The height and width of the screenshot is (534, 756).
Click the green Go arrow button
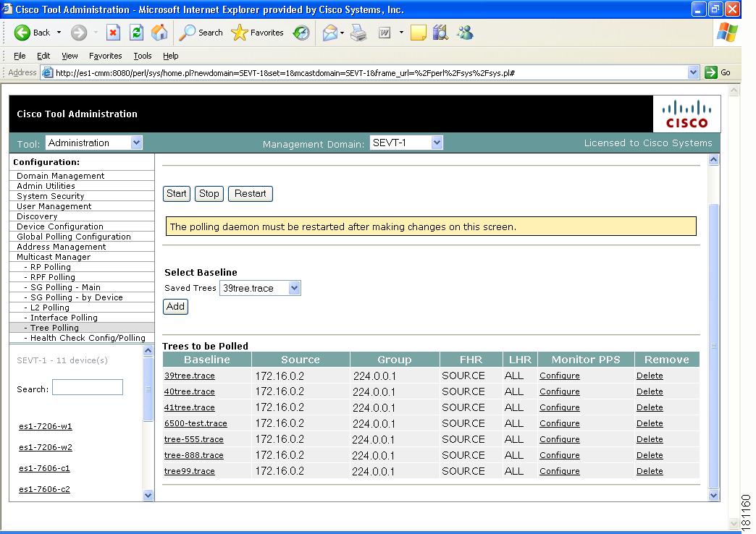(710, 73)
